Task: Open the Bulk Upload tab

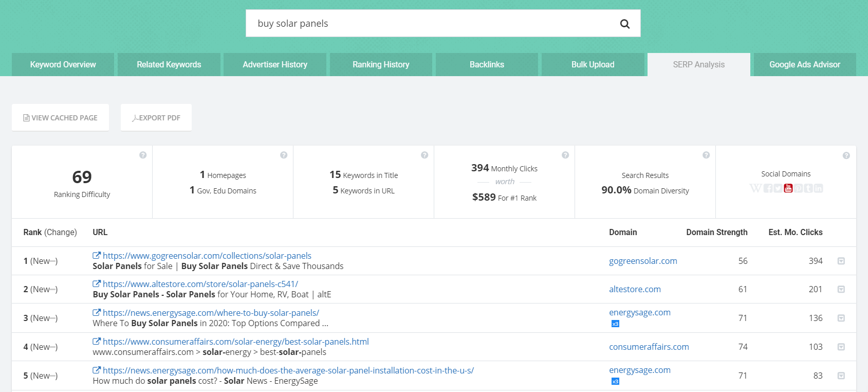Action: (593, 64)
